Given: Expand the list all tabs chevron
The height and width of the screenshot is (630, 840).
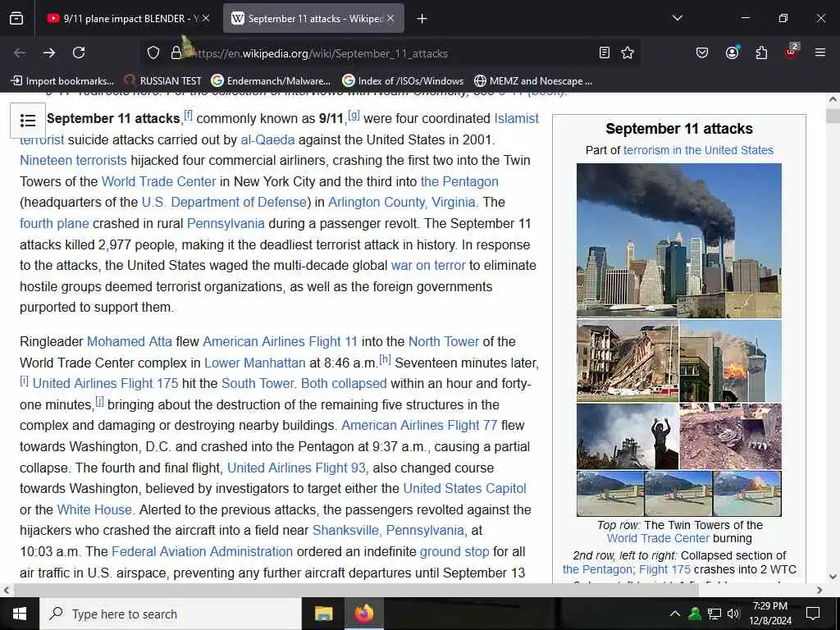Looking at the screenshot, I should (677, 18).
